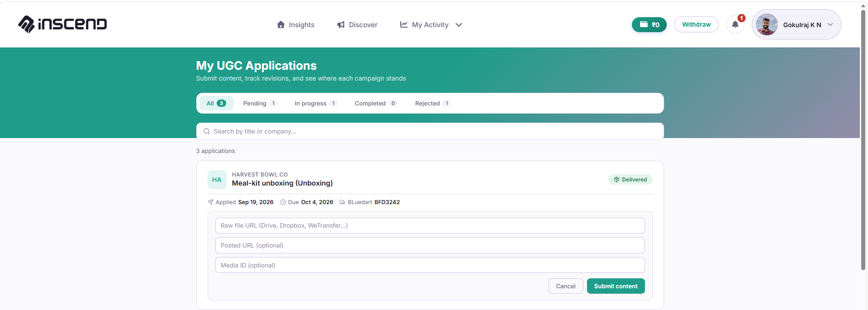
Task: Click the page vertical scrollbar
Action: [x=863, y=140]
